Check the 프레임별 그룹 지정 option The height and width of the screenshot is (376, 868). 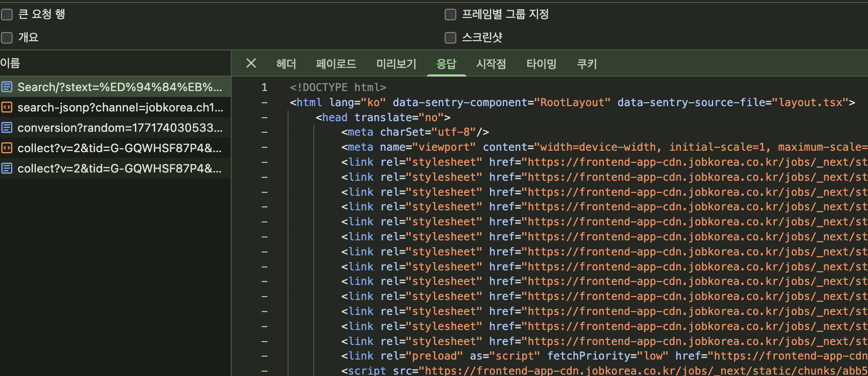(x=450, y=15)
